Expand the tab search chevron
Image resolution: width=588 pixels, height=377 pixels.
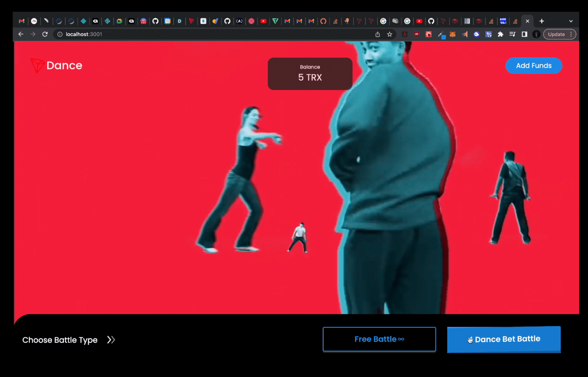[x=571, y=21]
